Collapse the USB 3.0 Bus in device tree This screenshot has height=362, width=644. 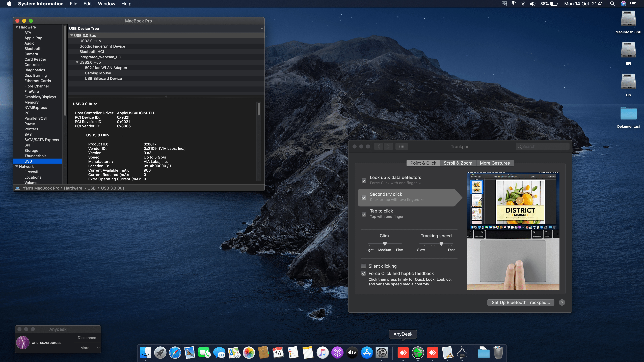pos(72,35)
